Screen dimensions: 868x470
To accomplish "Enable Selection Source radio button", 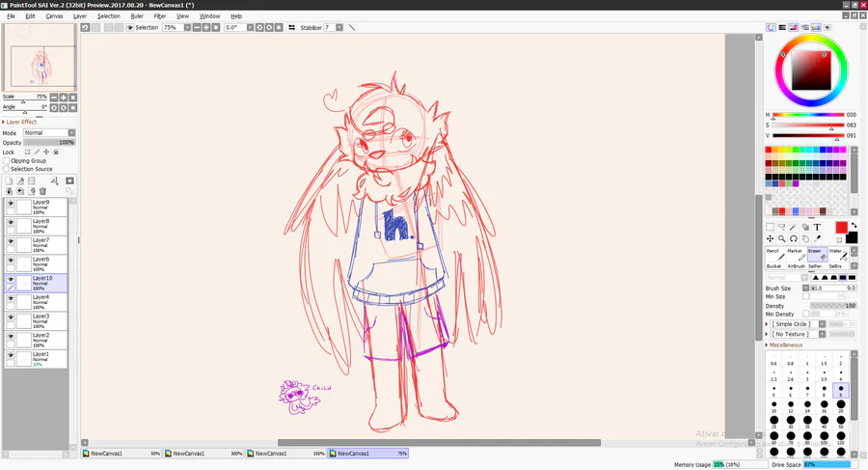I will click(x=7, y=169).
